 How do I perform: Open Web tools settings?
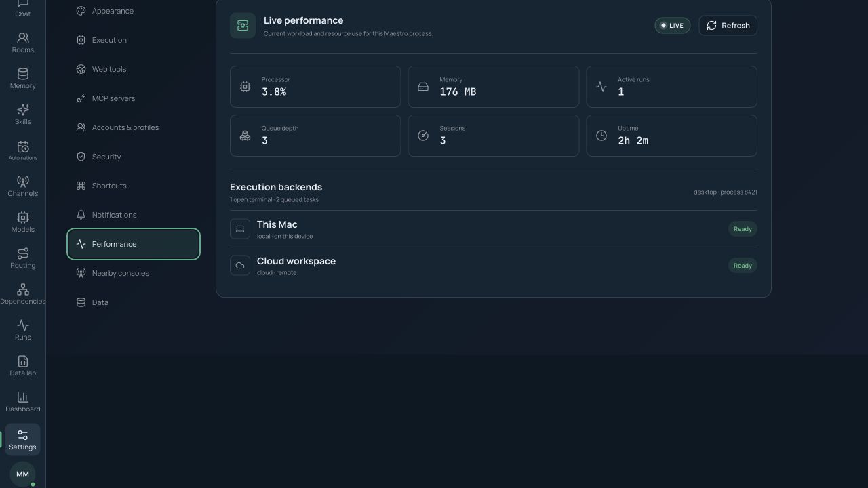134,69
